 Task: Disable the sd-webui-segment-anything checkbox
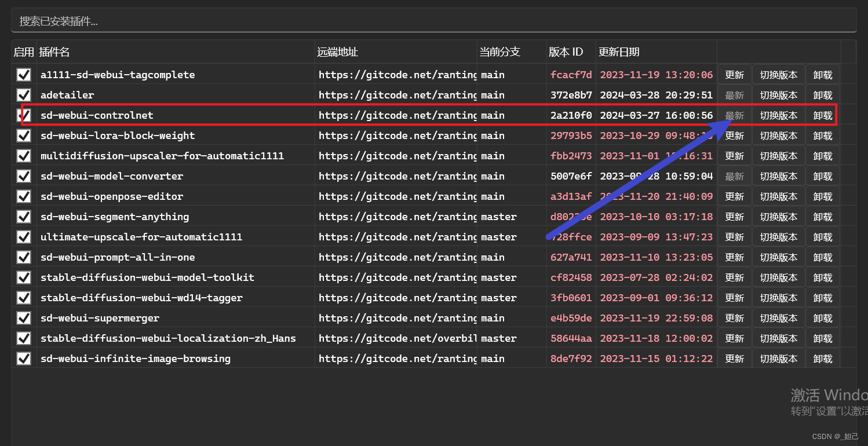24,217
